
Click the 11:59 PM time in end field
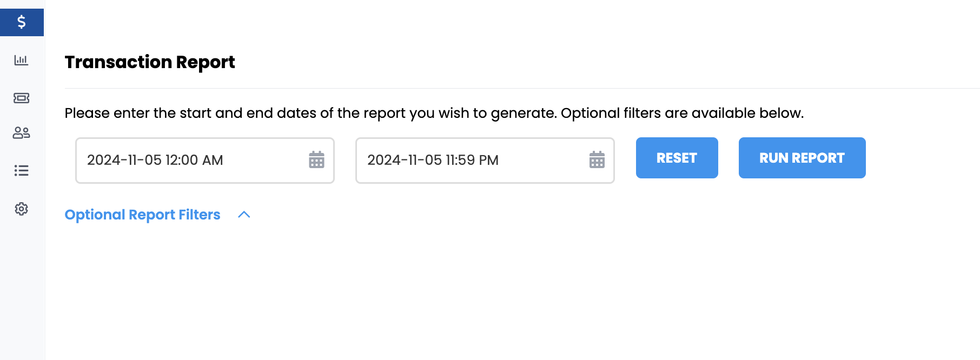click(472, 160)
